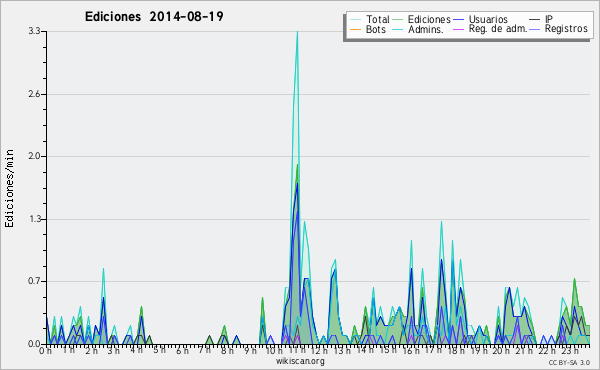The height and width of the screenshot is (370, 600).
Task: Click the chart title 'Ediciones 2014-08-19'
Action: (x=154, y=17)
